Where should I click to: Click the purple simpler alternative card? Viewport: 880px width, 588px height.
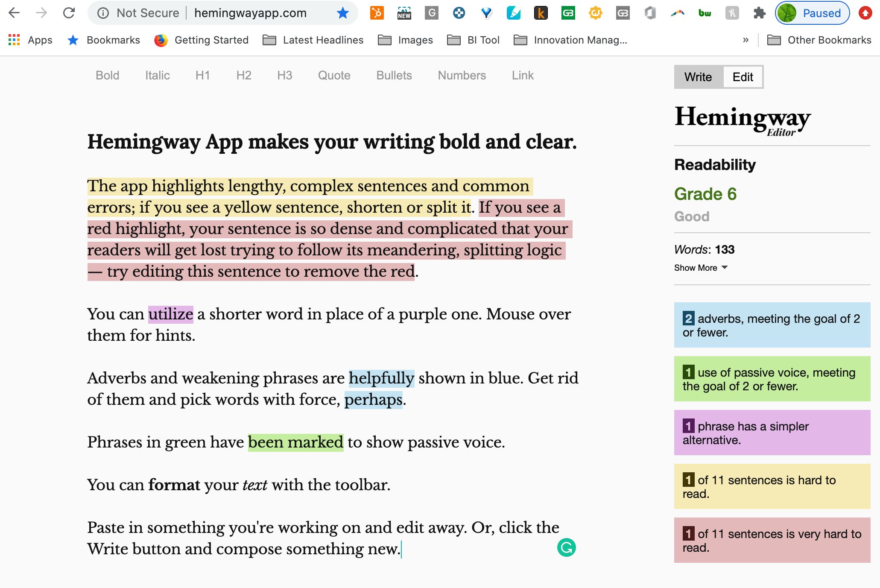point(772,433)
